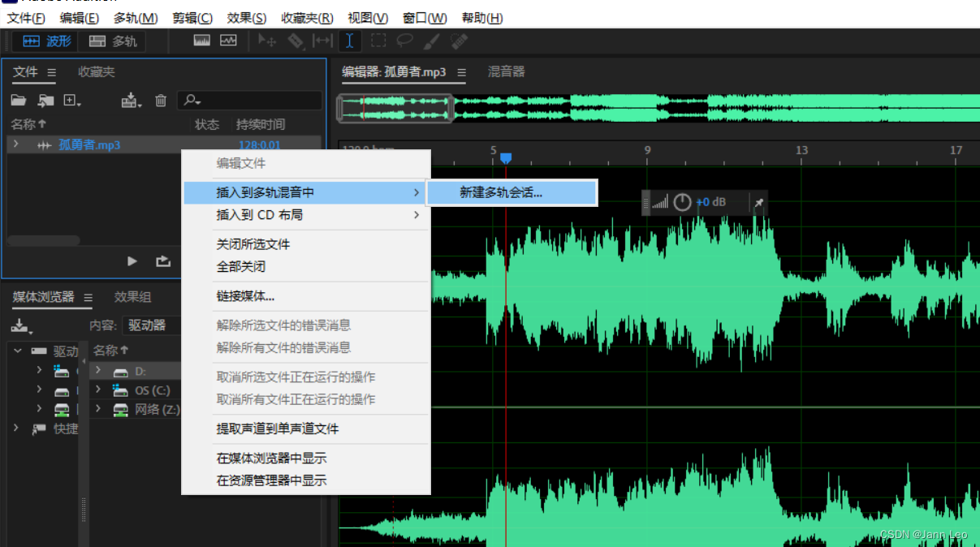Open the Multitrack (多轨) menu
Viewport: 980px width, 547px height.
tap(136, 18)
